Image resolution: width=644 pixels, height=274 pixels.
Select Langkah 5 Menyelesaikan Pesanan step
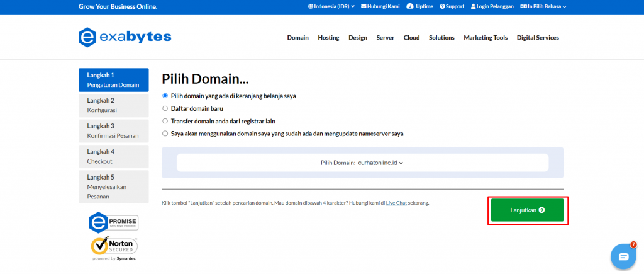[113, 187]
